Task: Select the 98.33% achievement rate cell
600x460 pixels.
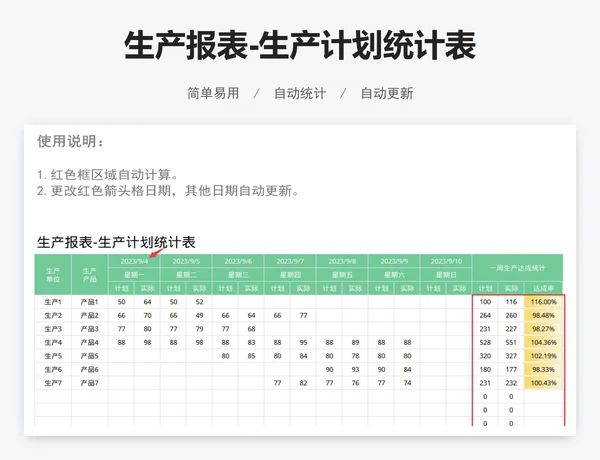Action: tap(543, 369)
